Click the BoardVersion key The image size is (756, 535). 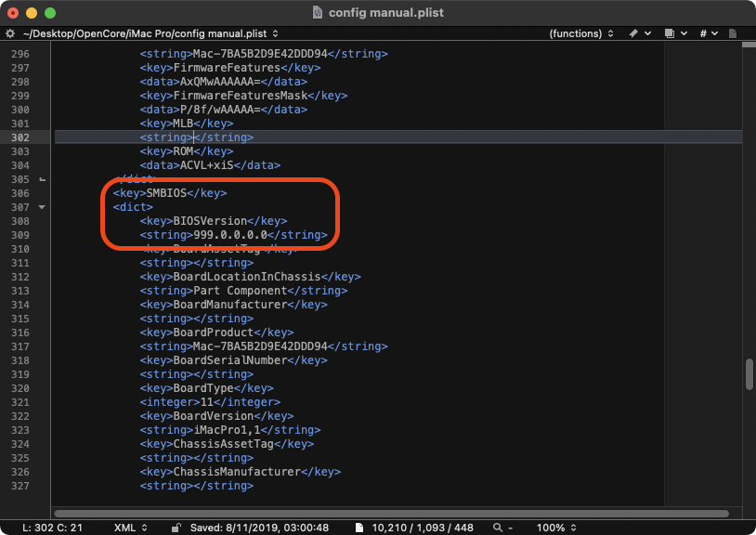click(213, 417)
